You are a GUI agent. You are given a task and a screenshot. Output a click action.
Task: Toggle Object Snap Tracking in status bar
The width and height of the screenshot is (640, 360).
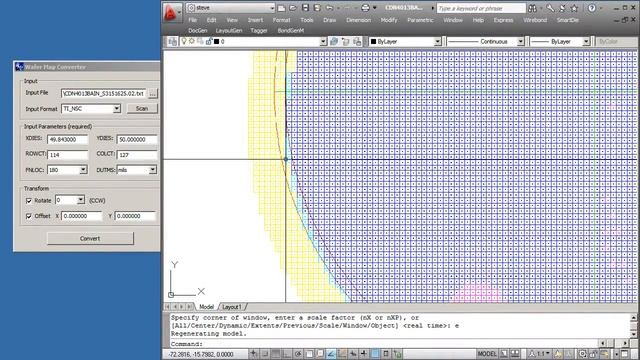click(331, 354)
